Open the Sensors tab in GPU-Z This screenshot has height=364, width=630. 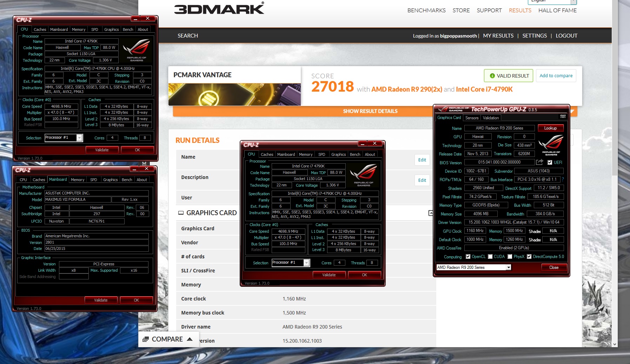coord(472,118)
